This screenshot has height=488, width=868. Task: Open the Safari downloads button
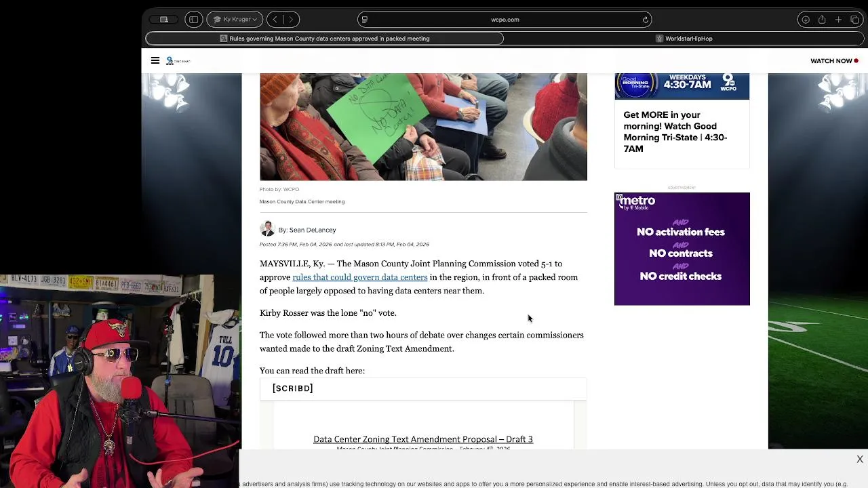pos(806,20)
